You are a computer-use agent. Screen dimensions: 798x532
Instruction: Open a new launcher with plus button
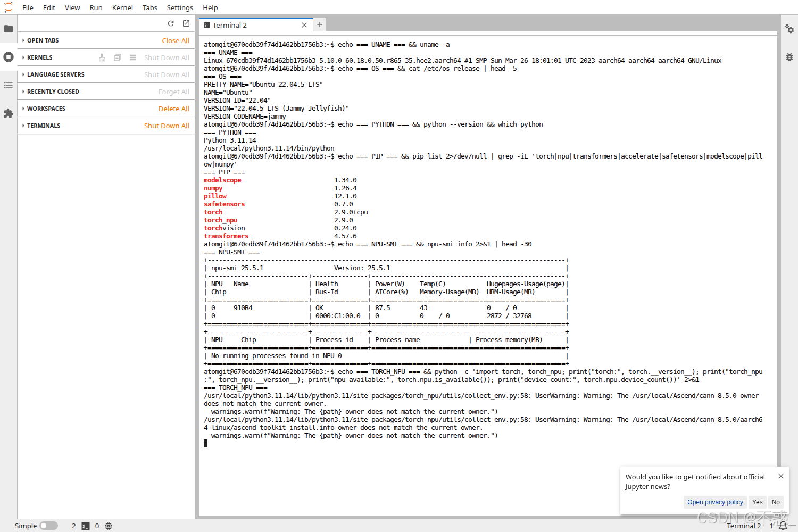click(320, 24)
